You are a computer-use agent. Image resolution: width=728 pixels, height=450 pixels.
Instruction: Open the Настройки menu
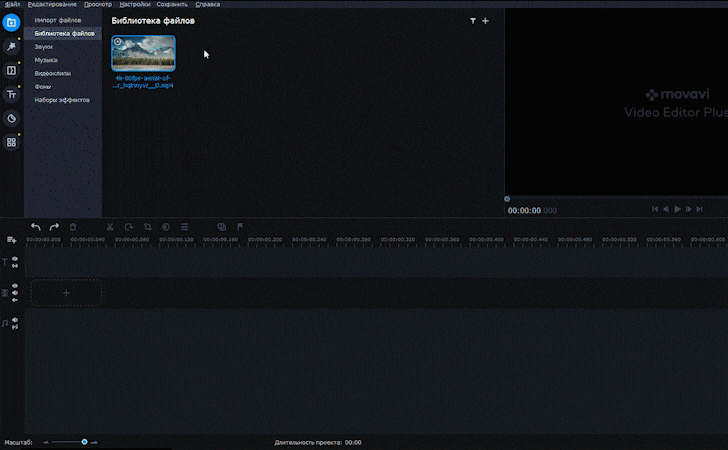[135, 5]
